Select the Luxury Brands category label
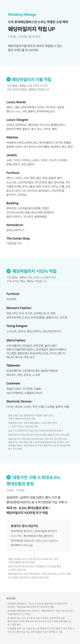Image resolution: width=80 pixels, height=644 pixels. pos(16,102)
